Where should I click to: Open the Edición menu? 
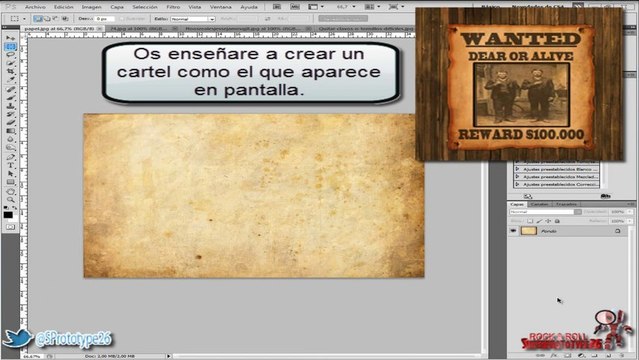coord(64,7)
